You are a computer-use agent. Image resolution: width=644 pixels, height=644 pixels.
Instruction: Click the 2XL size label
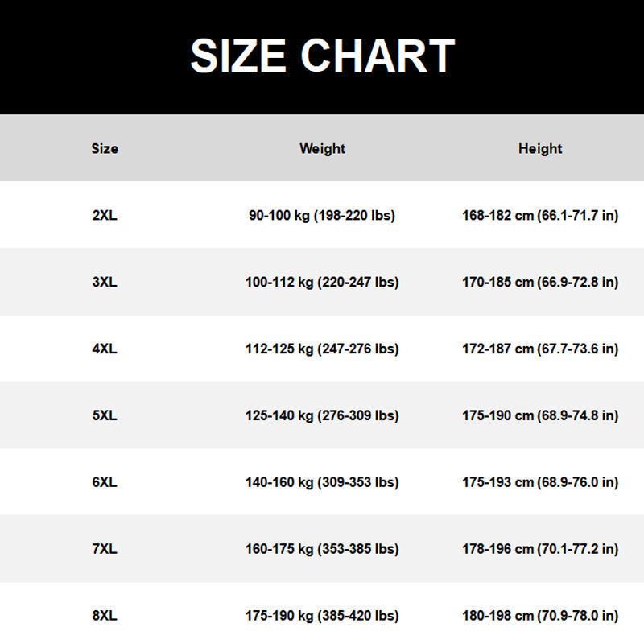point(105,215)
